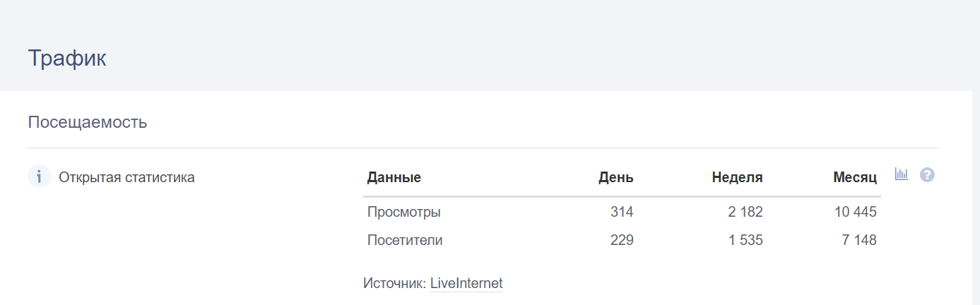Select the Посетители row label
This screenshot has width=980, height=305.
coord(405,240)
